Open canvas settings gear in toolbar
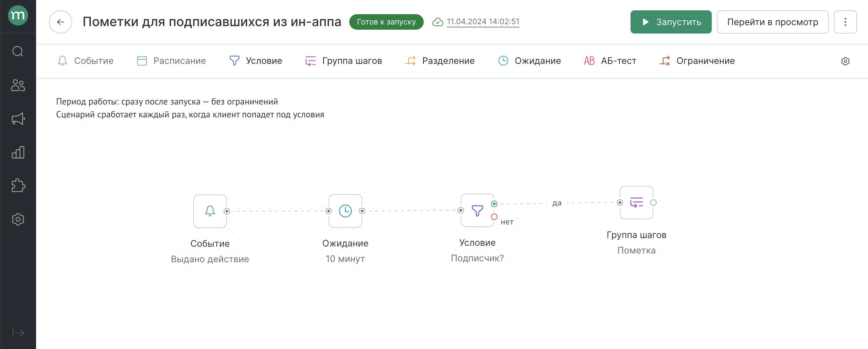868x349 pixels. click(845, 61)
